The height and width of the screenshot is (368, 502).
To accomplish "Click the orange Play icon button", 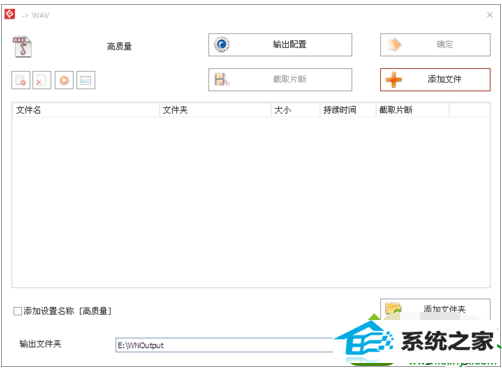I will (64, 80).
